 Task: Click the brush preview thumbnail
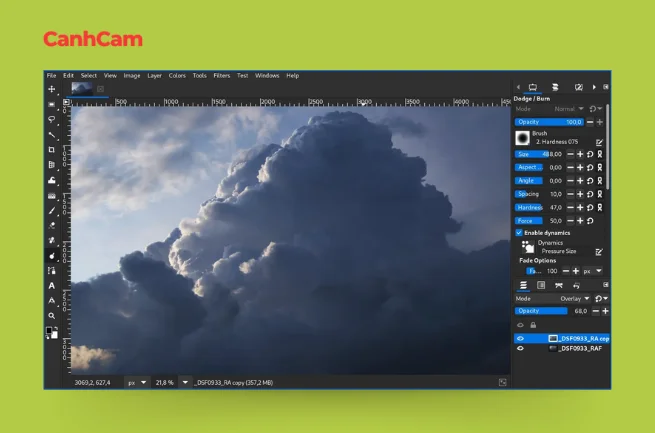522,137
